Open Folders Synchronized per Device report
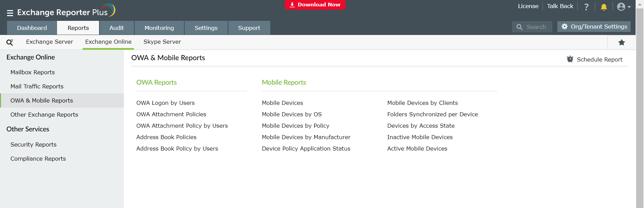Screen dimensions: 644x208 (x=432, y=114)
